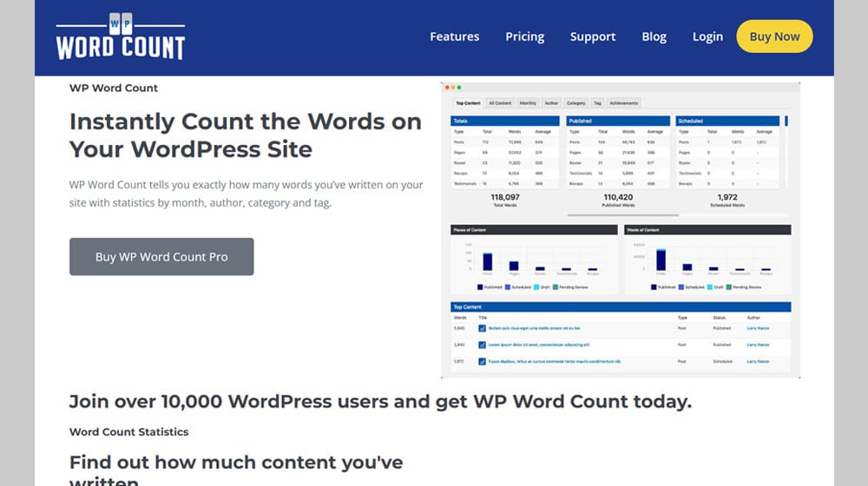Click the edit icon beside the 5,640-word post
The width and height of the screenshot is (868, 486).
click(482, 328)
